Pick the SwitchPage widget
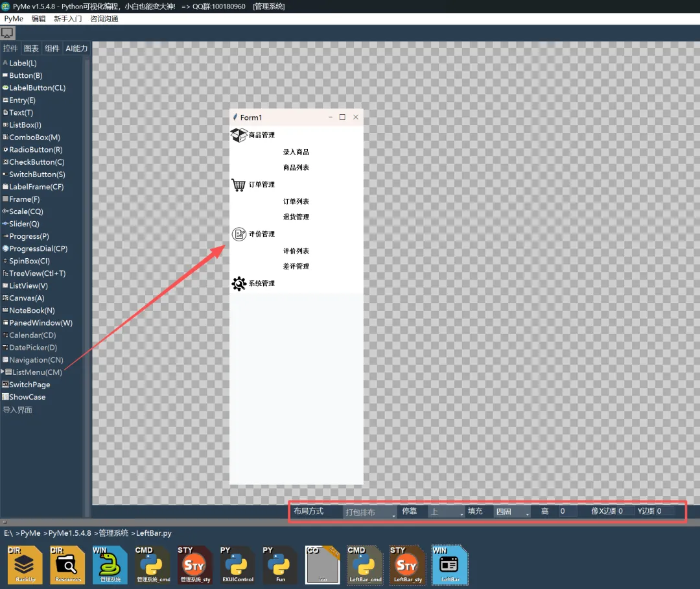Image resolution: width=700 pixels, height=589 pixels. pyautogui.click(x=27, y=385)
